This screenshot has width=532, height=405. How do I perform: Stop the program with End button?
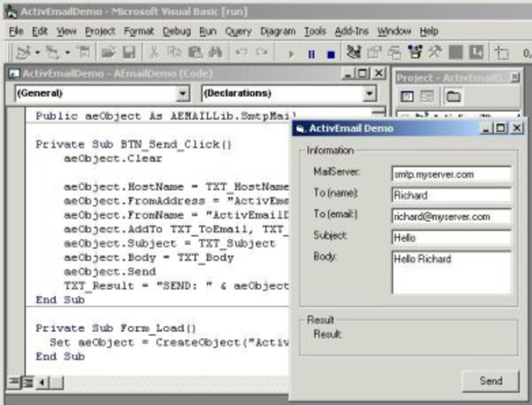coord(331,54)
